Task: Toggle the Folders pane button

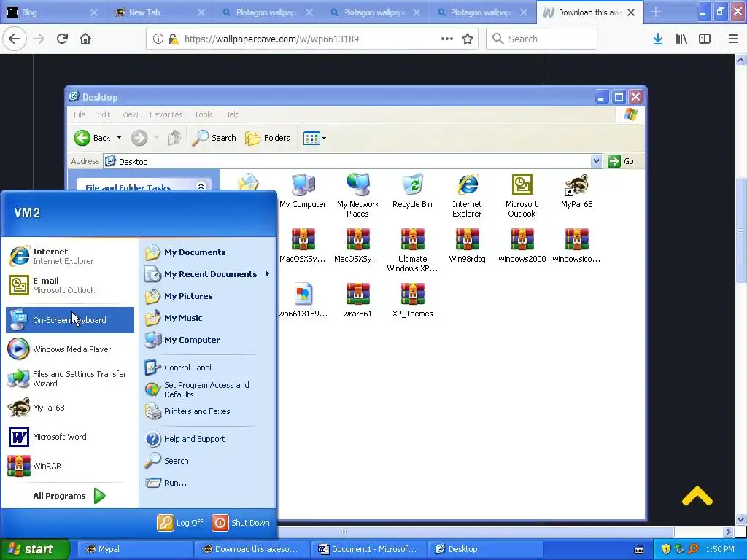Action: tap(268, 138)
